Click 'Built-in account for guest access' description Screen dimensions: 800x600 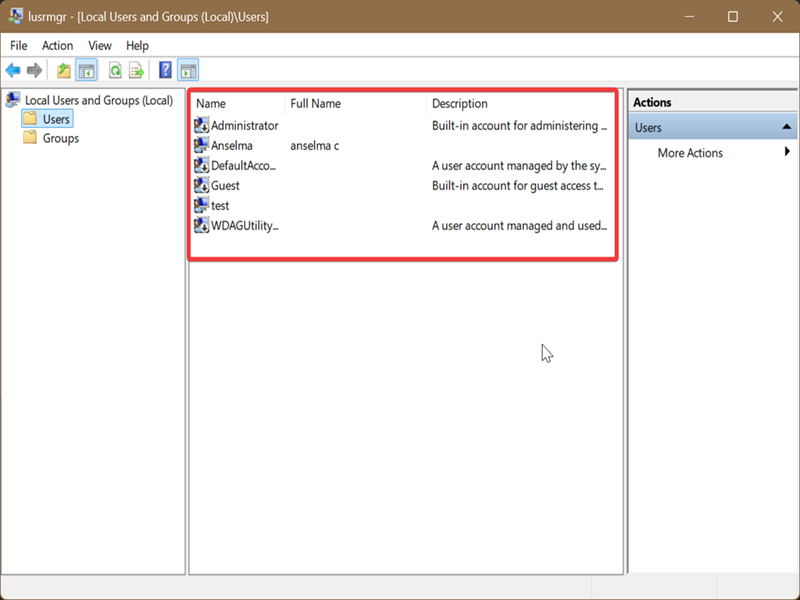pyautogui.click(x=517, y=186)
